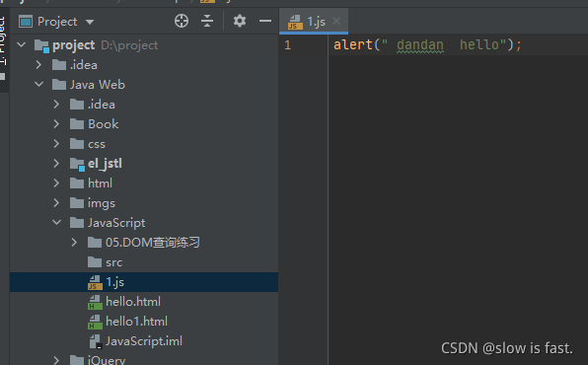Select the html folder name
Viewport: 588px width, 365px height.
(x=100, y=183)
